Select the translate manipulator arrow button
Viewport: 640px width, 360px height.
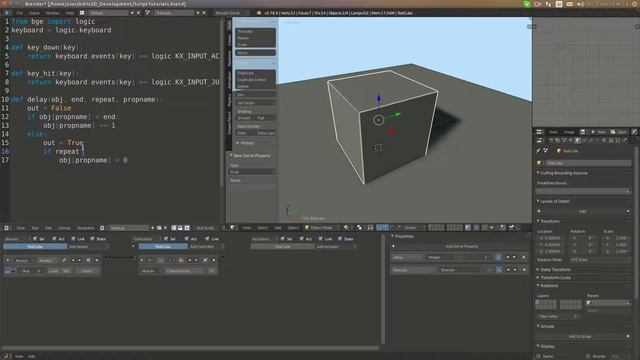click(x=386, y=227)
